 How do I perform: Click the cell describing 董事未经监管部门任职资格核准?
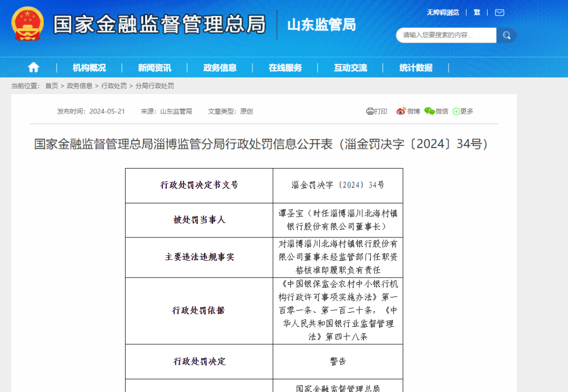click(x=338, y=257)
